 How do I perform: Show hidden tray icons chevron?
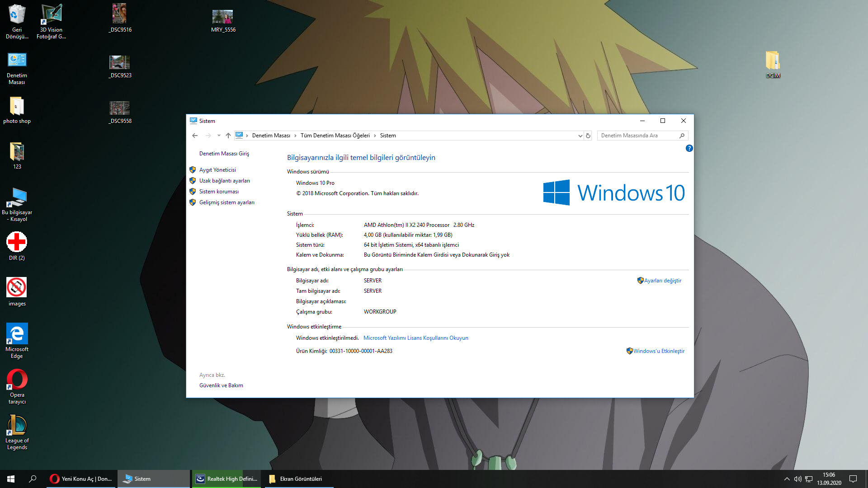(787, 479)
